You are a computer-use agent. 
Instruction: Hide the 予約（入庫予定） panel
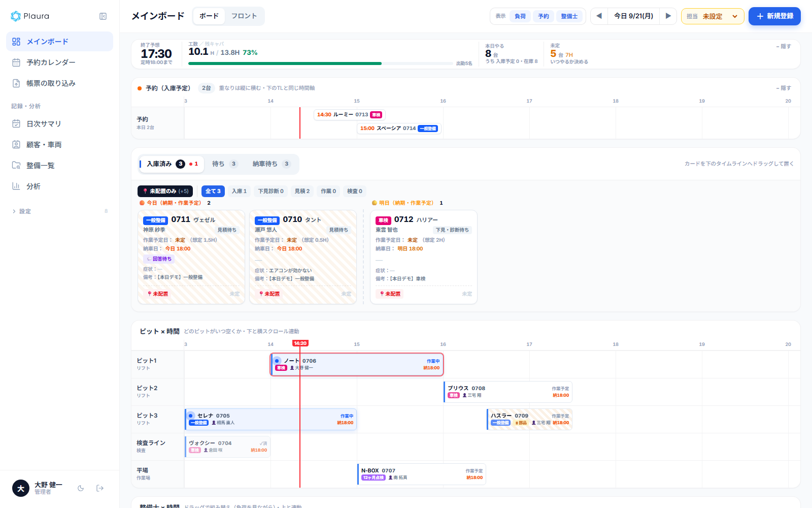(784, 88)
